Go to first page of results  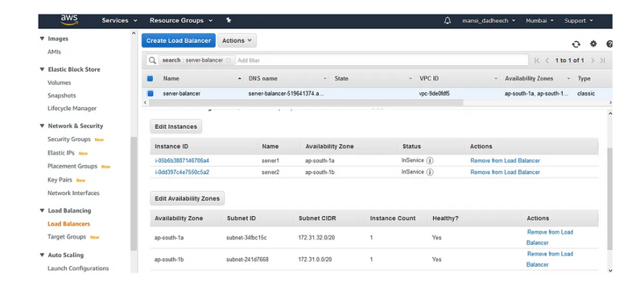point(537,60)
